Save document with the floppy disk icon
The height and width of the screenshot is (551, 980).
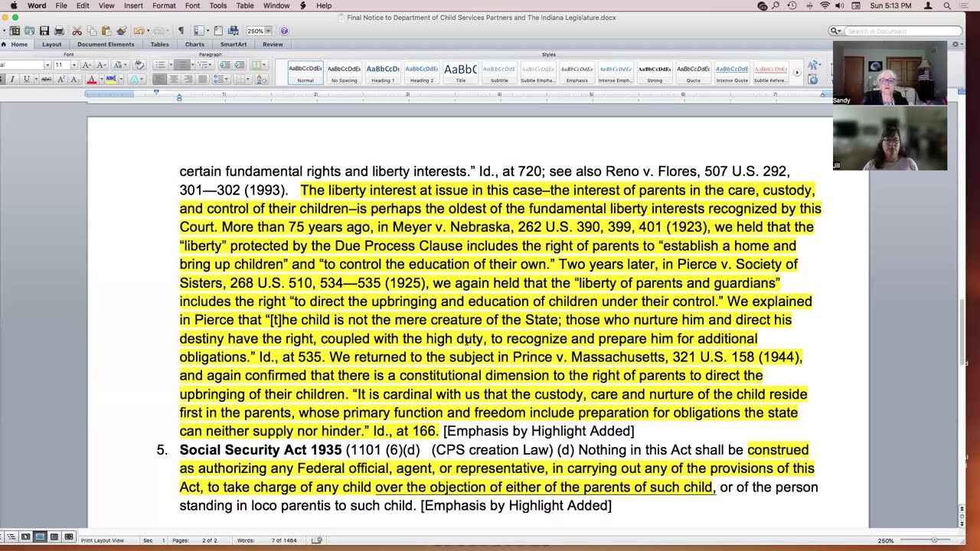44,31
